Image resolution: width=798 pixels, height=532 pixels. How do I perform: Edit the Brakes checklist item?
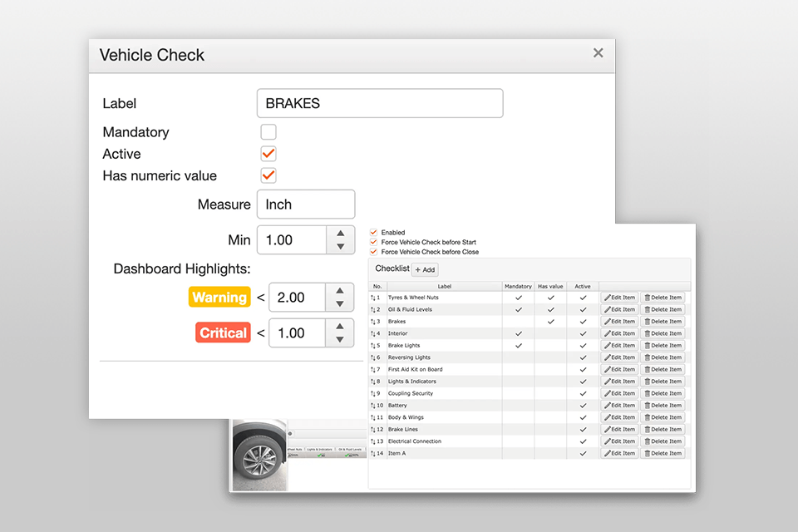coord(619,321)
